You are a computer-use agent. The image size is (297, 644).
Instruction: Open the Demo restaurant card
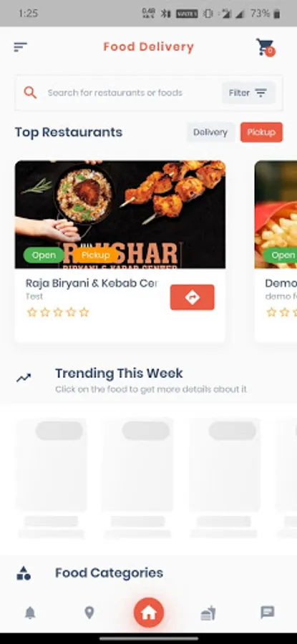click(276, 251)
